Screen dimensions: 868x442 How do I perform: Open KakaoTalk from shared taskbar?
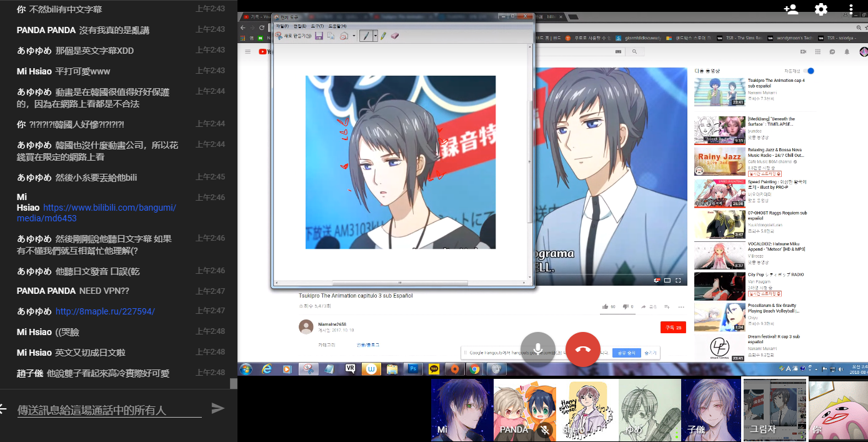point(434,369)
